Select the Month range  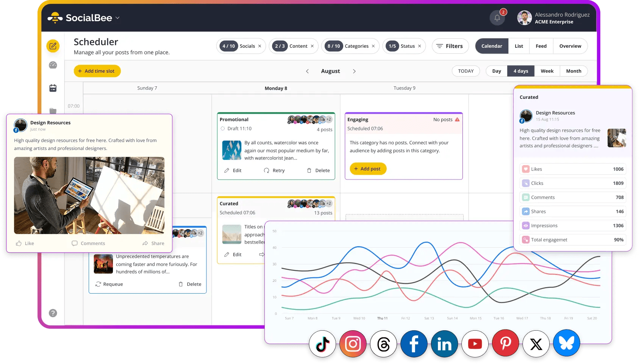point(573,71)
